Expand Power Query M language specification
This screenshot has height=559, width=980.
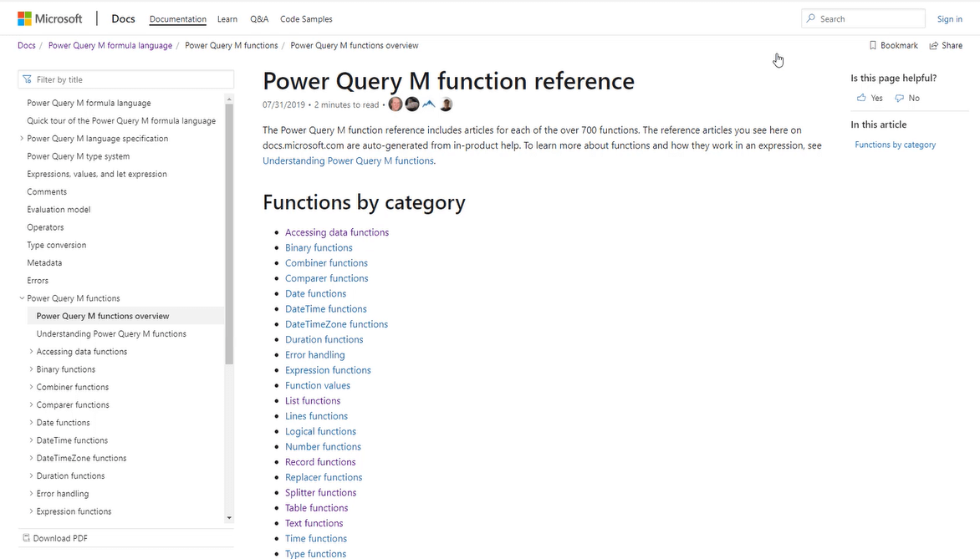[x=22, y=139]
